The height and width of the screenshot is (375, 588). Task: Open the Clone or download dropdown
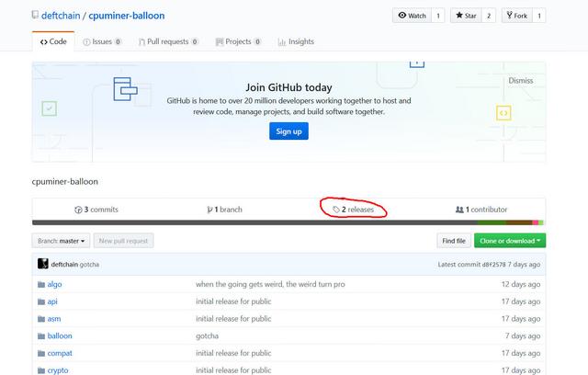510,241
